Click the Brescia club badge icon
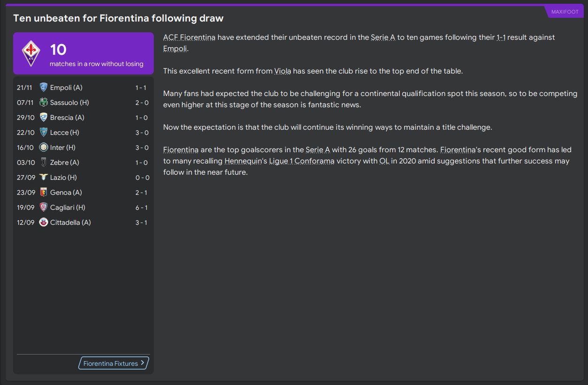The image size is (588, 385). pos(44,118)
